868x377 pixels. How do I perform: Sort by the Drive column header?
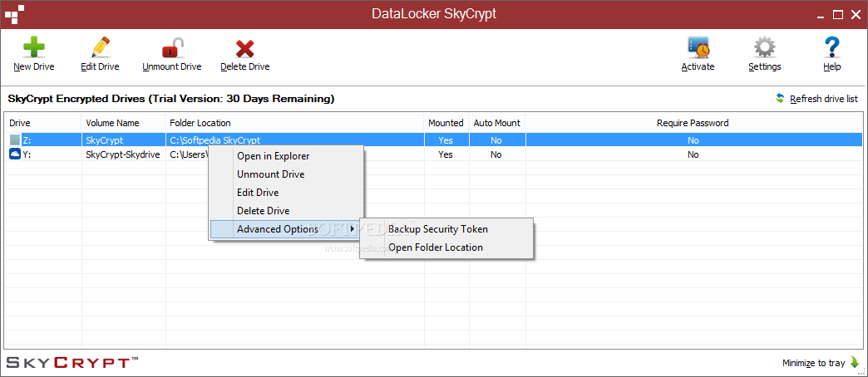(43, 123)
